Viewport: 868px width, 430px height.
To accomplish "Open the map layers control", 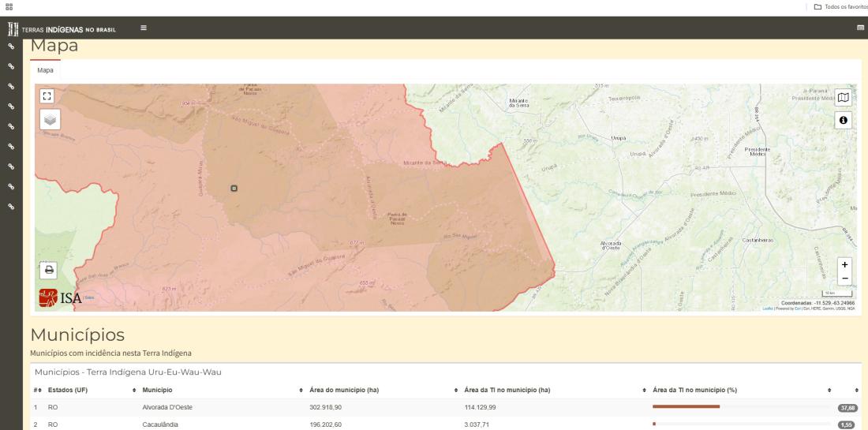I will point(50,119).
